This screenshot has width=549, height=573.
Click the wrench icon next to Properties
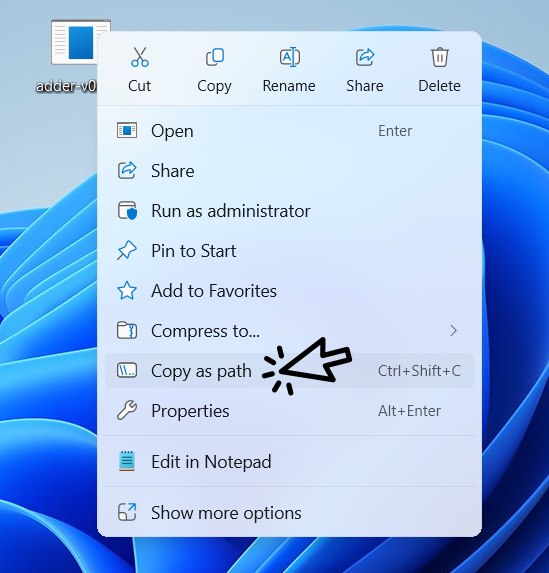126,410
